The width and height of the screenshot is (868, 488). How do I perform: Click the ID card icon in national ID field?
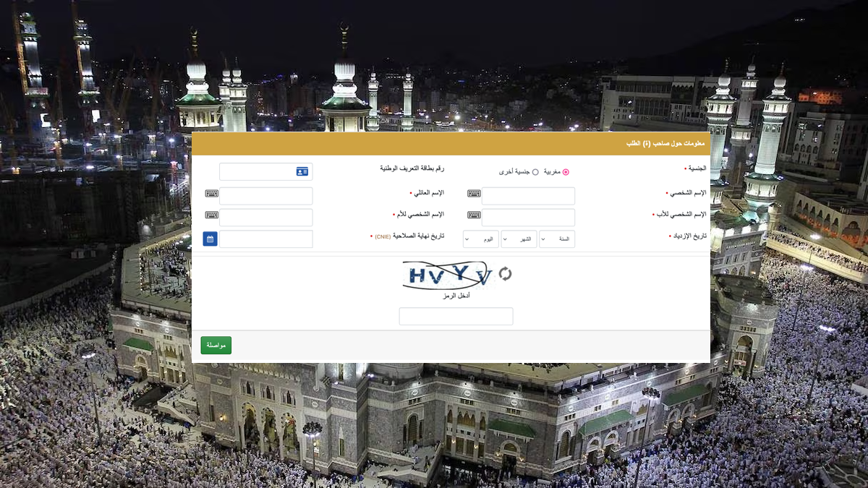coord(302,171)
